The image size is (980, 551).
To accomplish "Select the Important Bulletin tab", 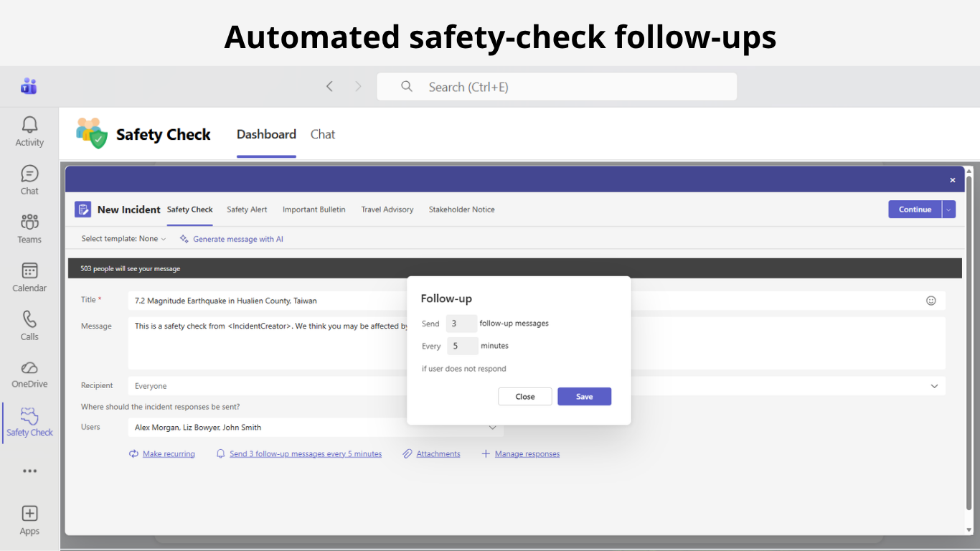I will 314,209.
